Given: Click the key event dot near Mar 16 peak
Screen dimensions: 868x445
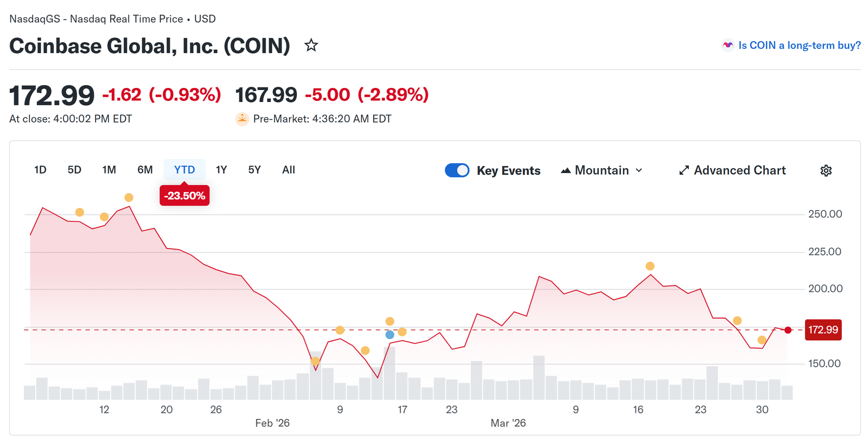Looking at the screenshot, I should point(650,266).
